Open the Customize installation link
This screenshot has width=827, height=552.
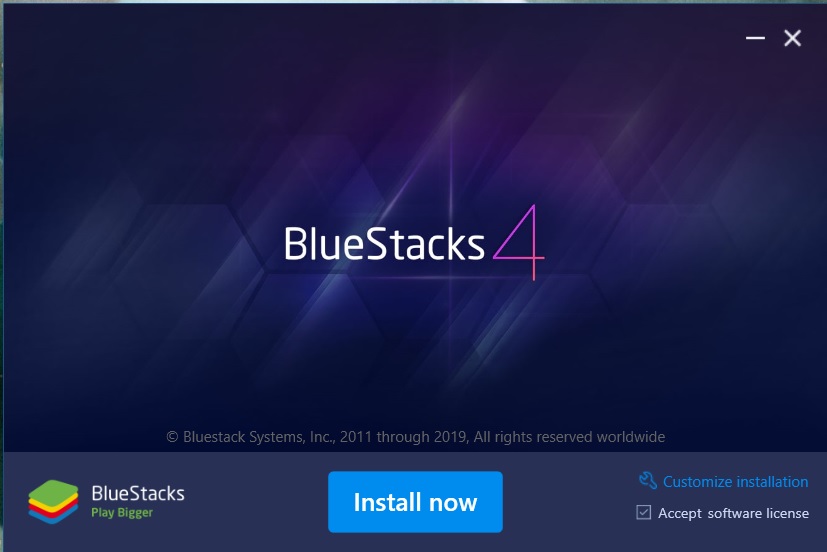click(x=735, y=481)
